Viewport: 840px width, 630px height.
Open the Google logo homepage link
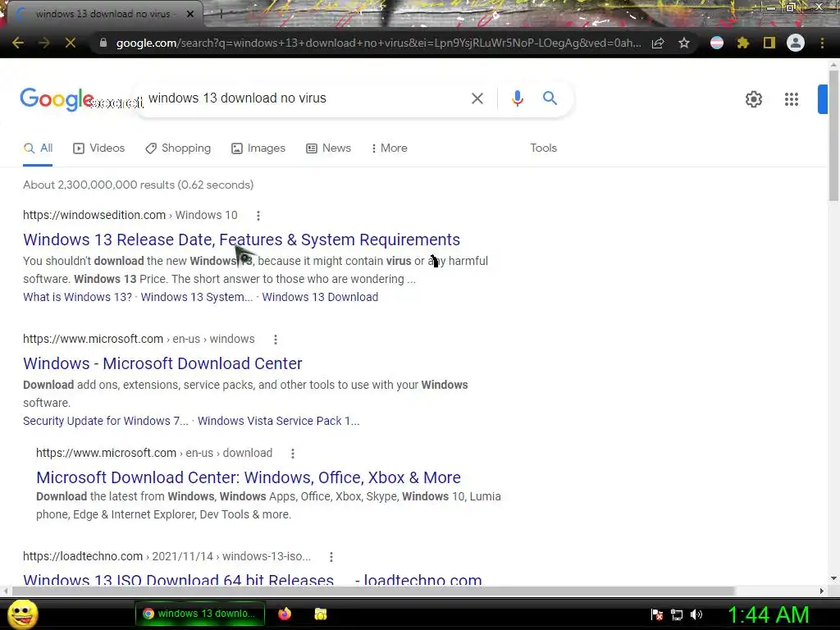click(x=57, y=99)
